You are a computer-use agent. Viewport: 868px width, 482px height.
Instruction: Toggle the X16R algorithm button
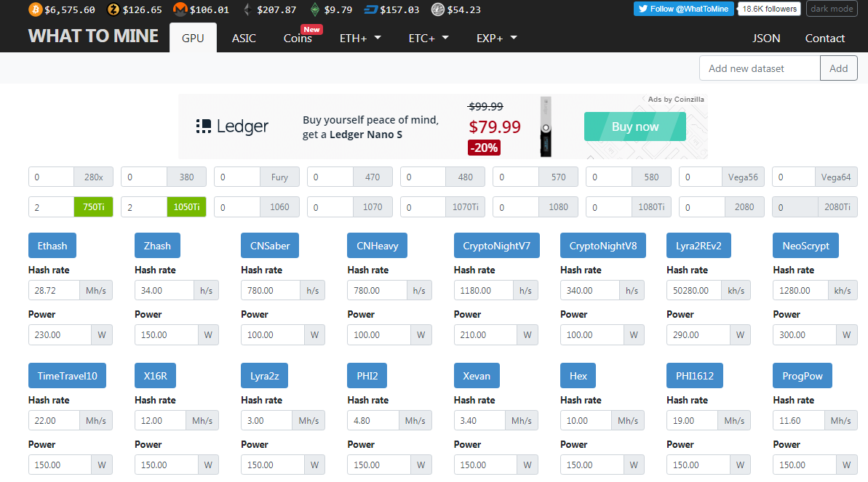pos(155,376)
